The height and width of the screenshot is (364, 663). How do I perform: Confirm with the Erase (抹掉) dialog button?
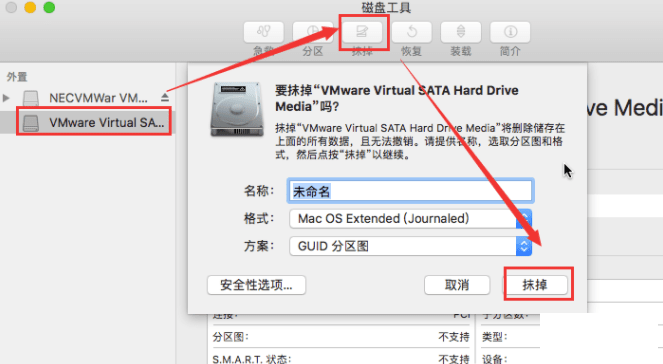click(x=535, y=285)
